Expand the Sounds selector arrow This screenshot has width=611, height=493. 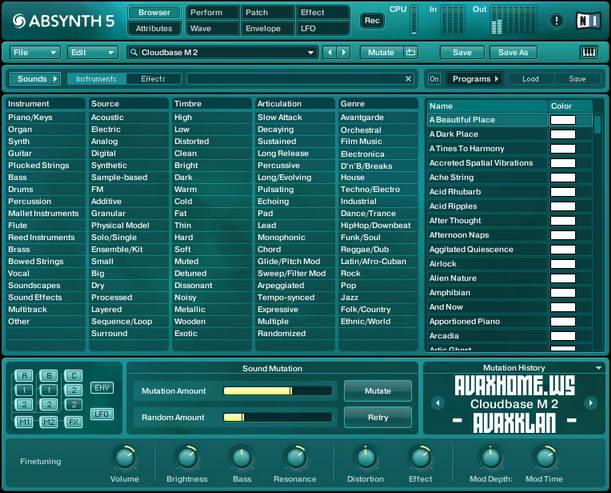click(55, 79)
